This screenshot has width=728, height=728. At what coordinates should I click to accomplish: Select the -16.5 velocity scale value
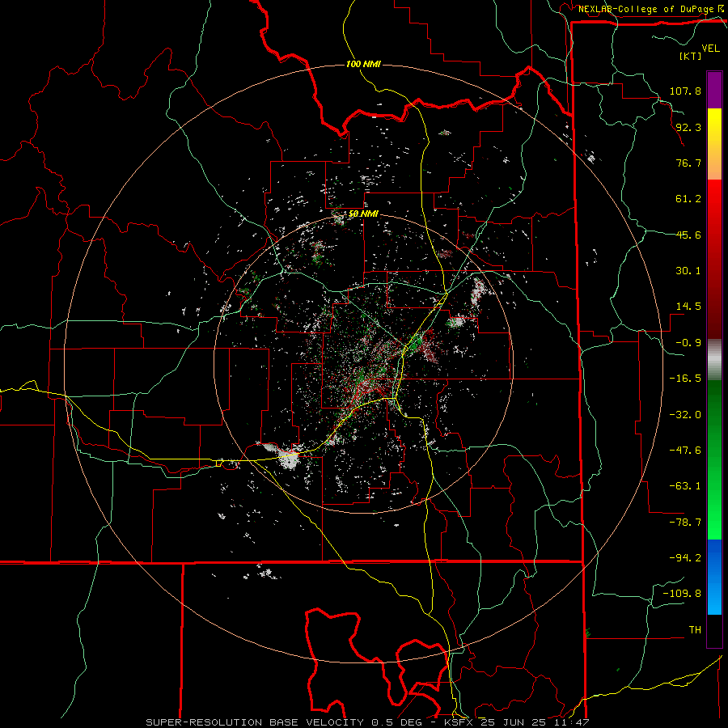click(685, 379)
